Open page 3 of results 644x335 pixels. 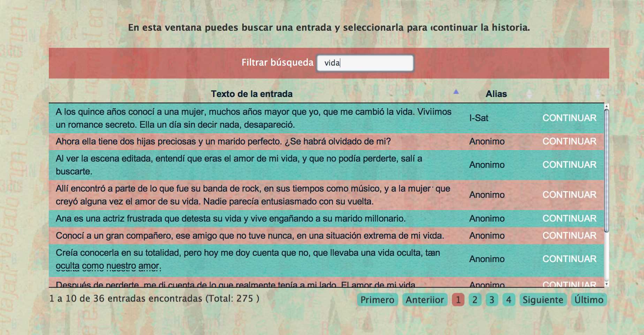coord(492,300)
